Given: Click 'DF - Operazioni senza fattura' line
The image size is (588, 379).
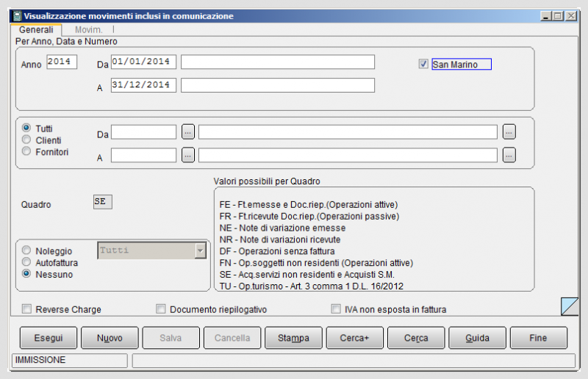Looking at the screenshot, I should tap(277, 251).
